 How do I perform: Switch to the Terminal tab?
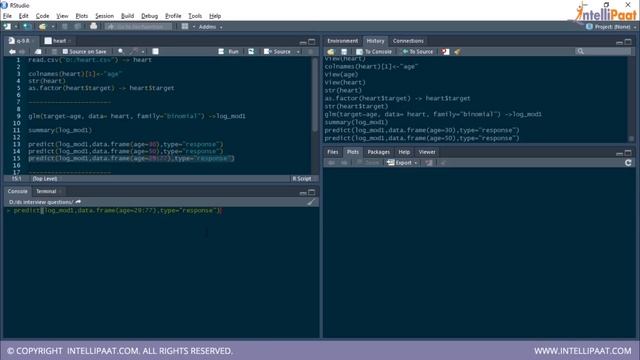tap(46, 191)
